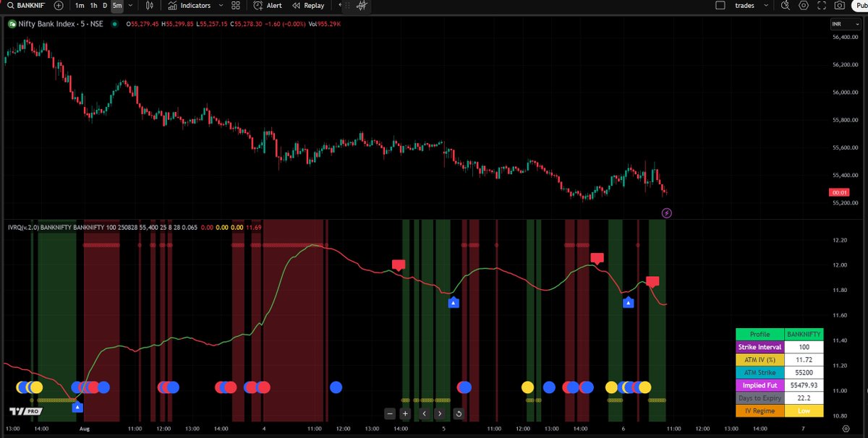Open the Indicators dialog
The height and width of the screenshot is (438, 868).
click(190, 5)
